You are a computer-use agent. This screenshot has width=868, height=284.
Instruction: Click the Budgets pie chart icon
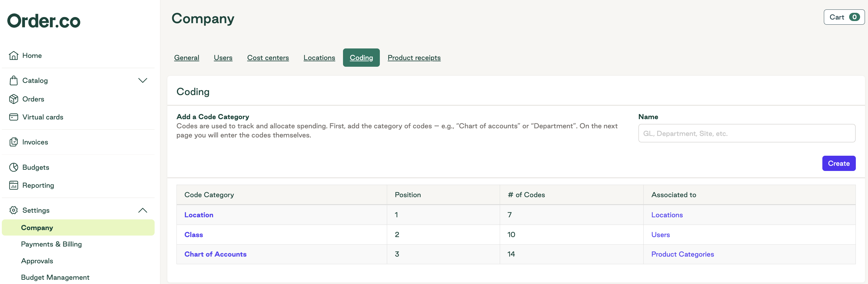click(13, 167)
